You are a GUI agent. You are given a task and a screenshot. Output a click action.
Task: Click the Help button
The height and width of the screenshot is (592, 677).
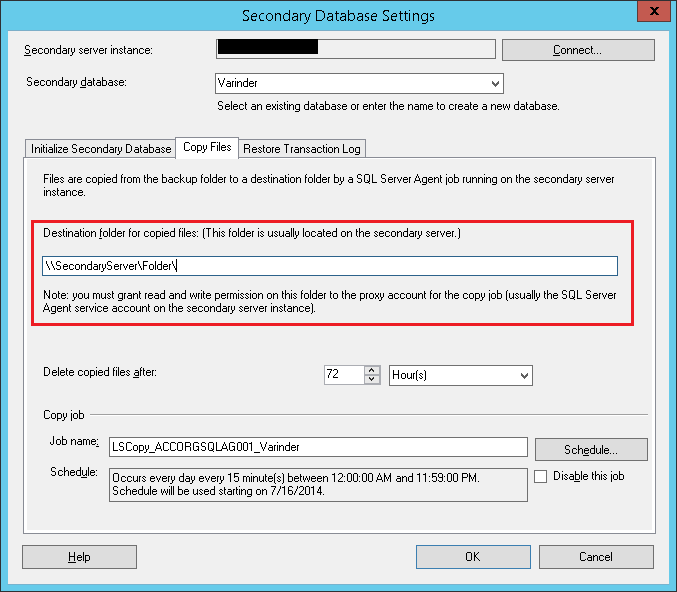(79, 557)
